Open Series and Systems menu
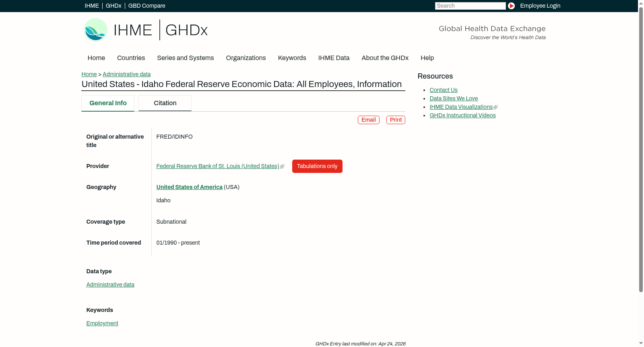This screenshot has width=644, height=347. coord(186,58)
